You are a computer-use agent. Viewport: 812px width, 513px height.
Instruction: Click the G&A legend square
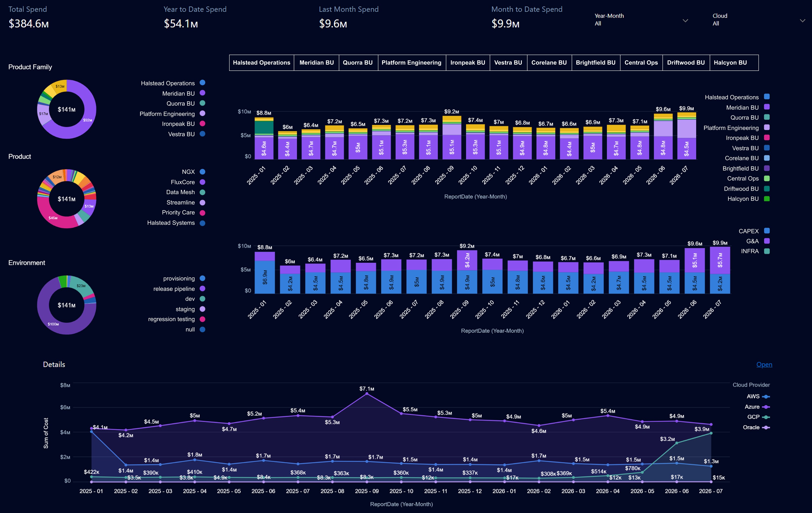pyautogui.click(x=767, y=241)
